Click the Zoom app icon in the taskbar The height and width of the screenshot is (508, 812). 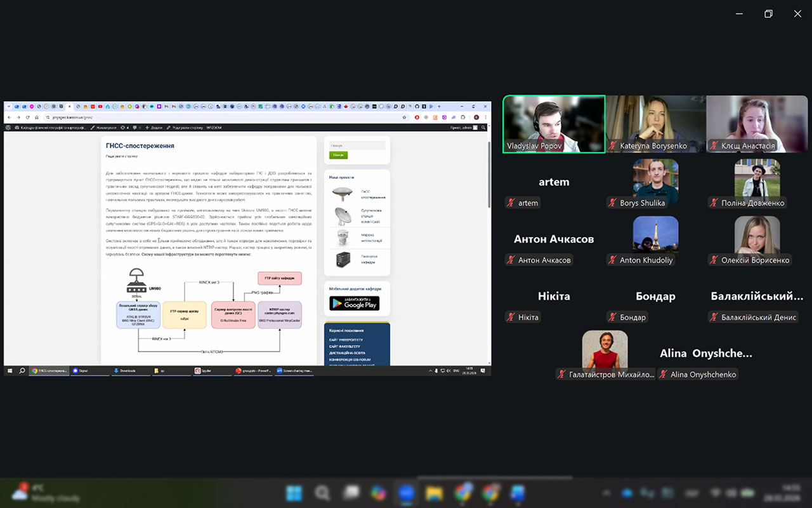[406, 493]
